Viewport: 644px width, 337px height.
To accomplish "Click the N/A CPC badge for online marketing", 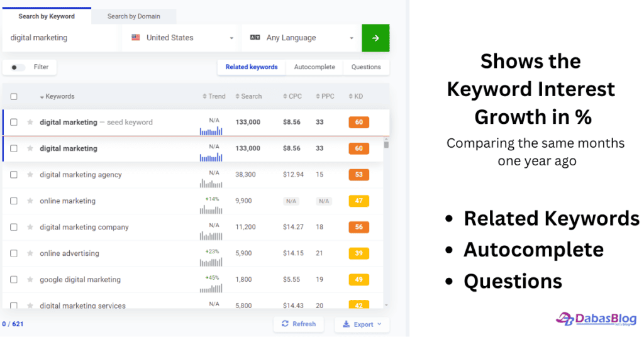I will click(291, 201).
